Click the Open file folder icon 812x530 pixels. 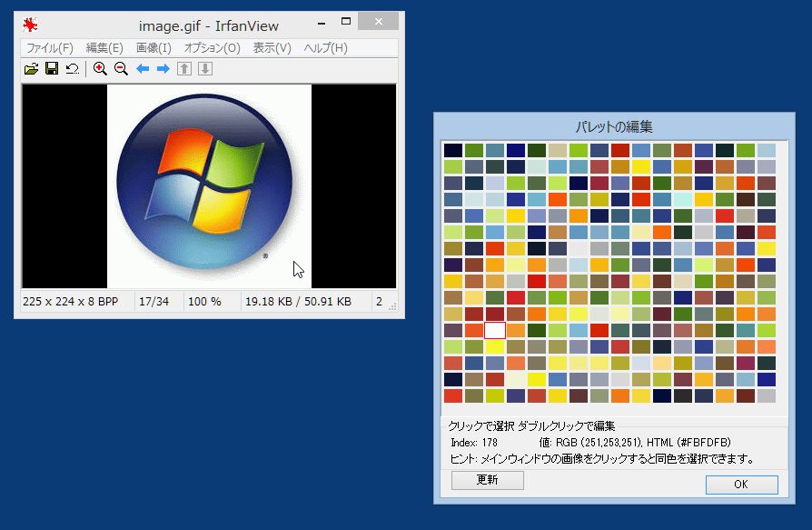click(31, 69)
